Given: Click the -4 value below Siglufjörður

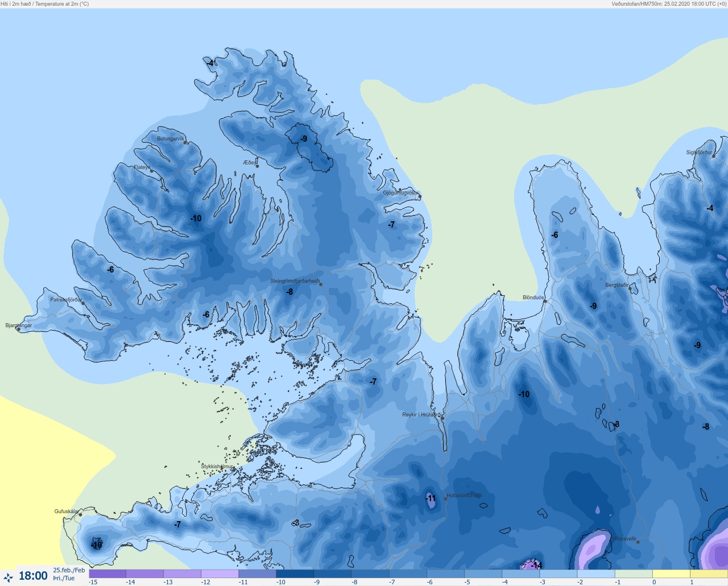Looking at the screenshot, I should pyautogui.click(x=710, y=208).
